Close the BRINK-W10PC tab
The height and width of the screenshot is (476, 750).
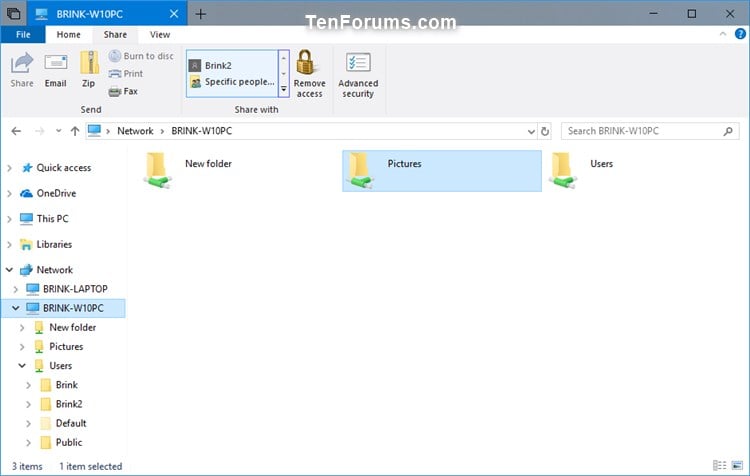[174, 14]
